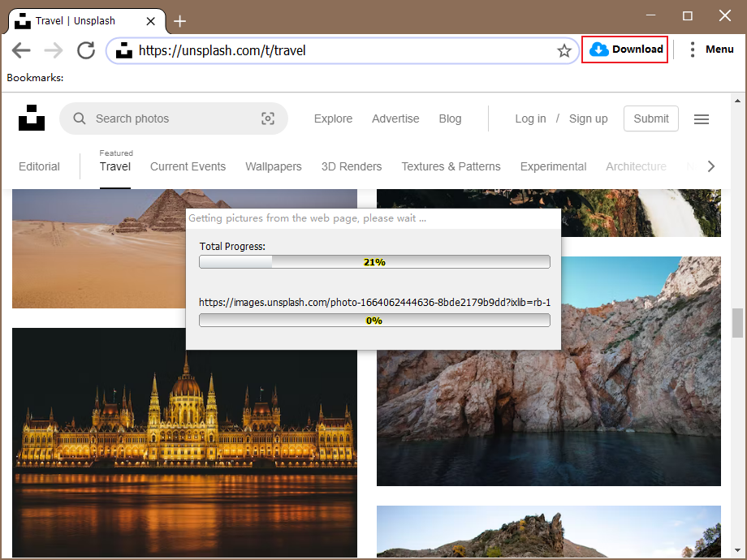Focus the Search photos field
Viewport: 747px width, 560px height.
[x=174, y=118]
